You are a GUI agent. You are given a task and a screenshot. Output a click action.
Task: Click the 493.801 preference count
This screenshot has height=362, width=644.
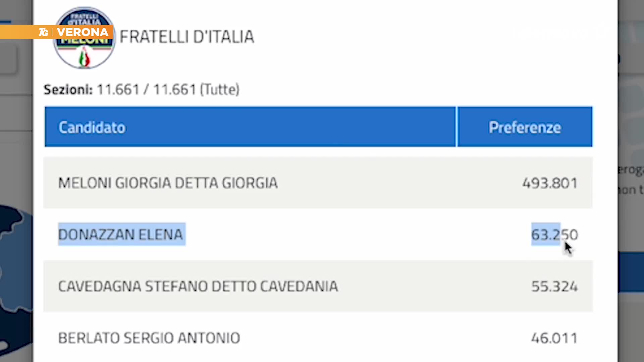pyautogui.click(x=550, y=183)
